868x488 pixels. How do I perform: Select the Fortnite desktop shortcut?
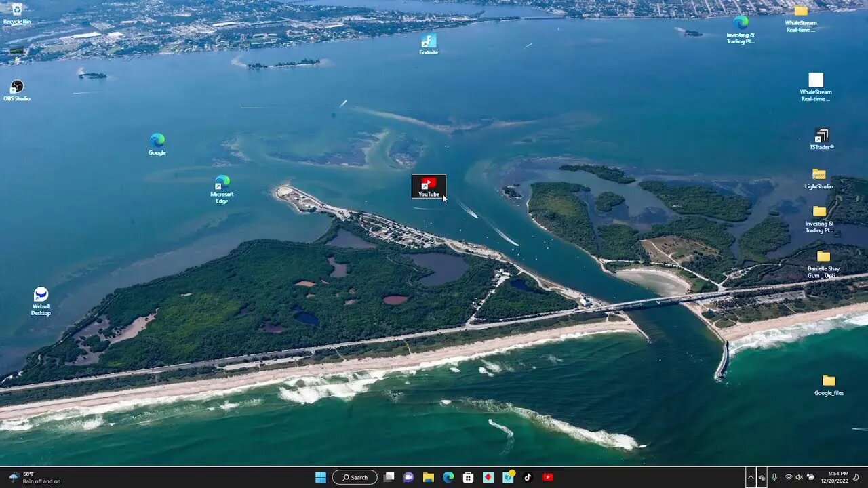(429, 44)
